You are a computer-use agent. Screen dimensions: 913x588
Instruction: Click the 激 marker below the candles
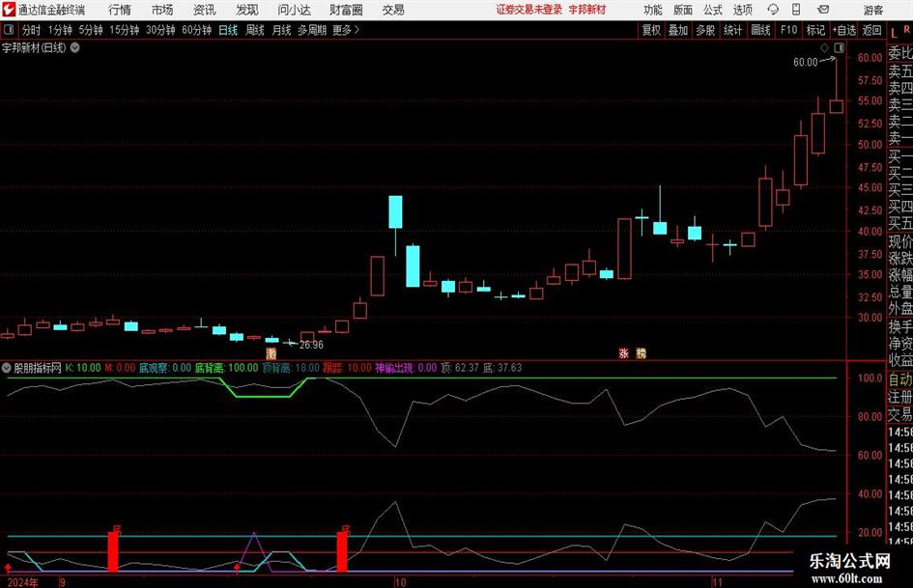point(271,353)
